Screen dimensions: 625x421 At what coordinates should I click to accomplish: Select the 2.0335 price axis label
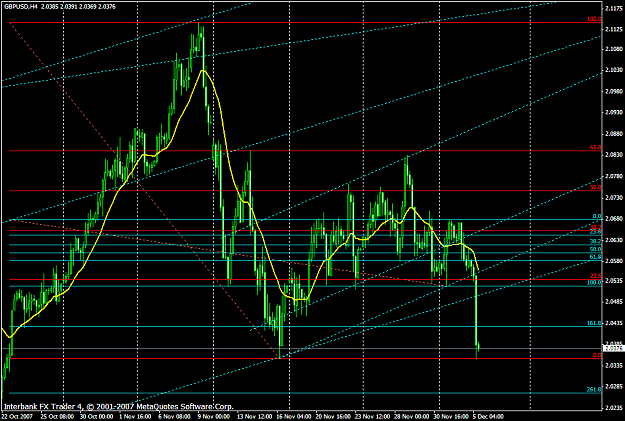pyautogui.click(x=614, y=365)
